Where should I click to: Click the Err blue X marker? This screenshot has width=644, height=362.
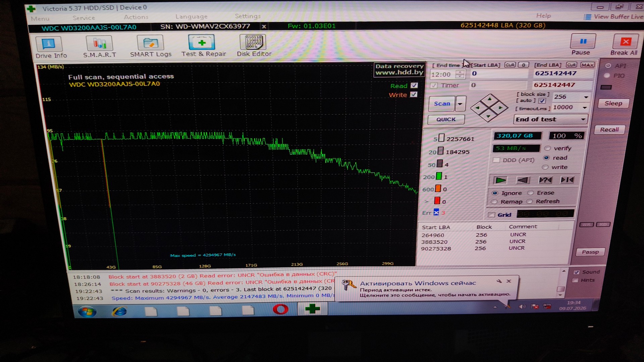tap(436, 212)
